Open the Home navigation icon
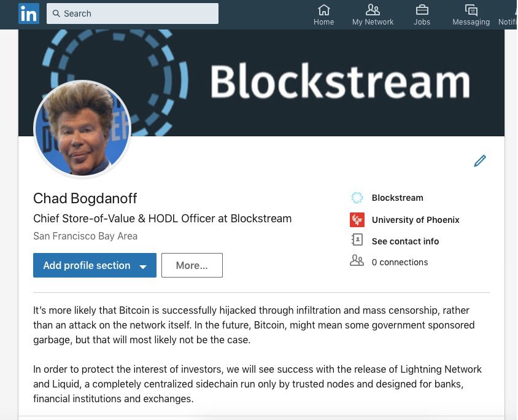The image size is (518, 420). coord(324,10)
